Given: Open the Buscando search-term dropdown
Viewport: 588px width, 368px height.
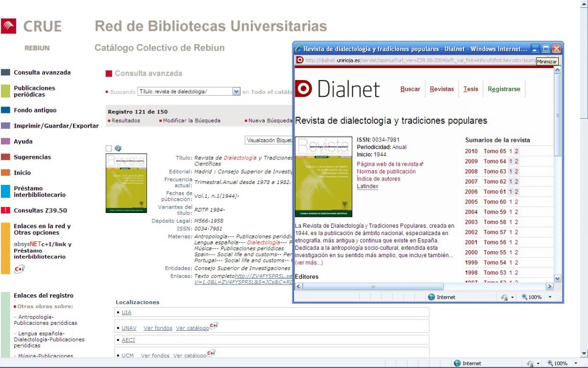Looking at the screenshot, I should coord(236,92).
